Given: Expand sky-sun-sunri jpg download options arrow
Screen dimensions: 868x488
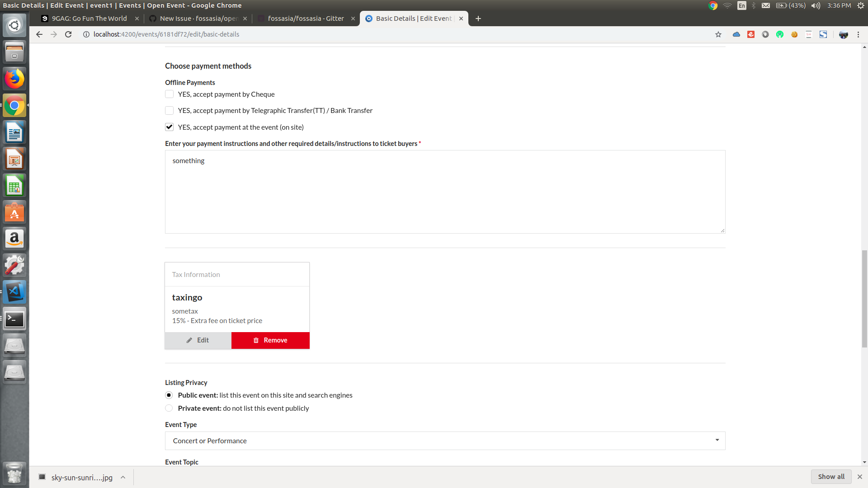Looking at the screenshot, I should coord(123,477).
